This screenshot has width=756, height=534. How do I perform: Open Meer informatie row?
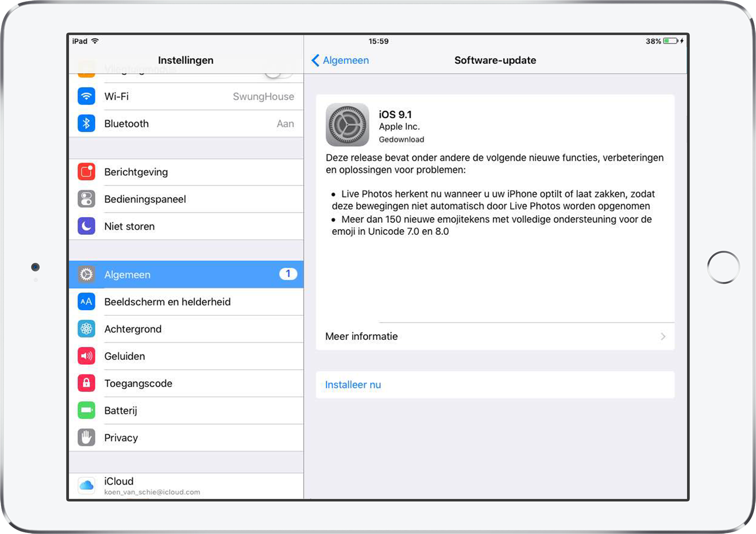point(495,336)
